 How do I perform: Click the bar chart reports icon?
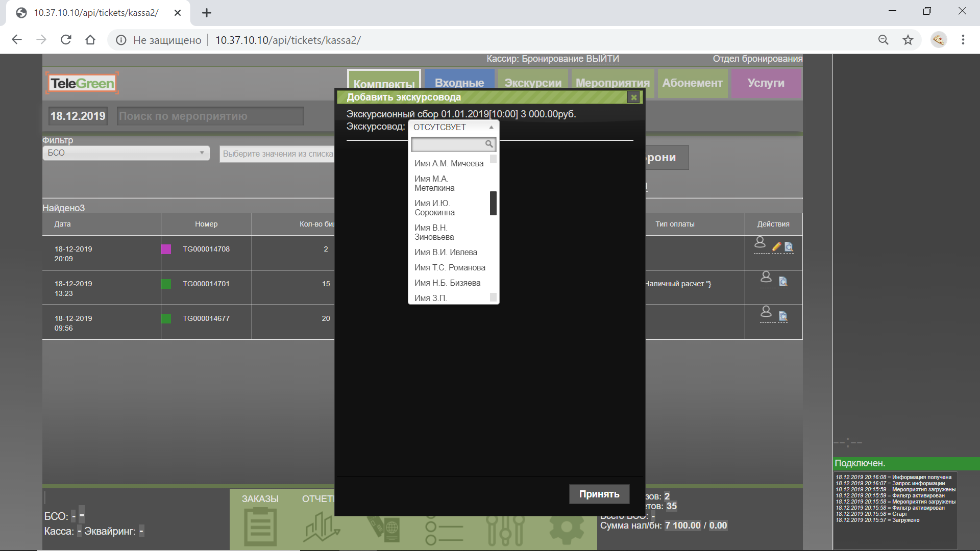(x=321, y=528)
